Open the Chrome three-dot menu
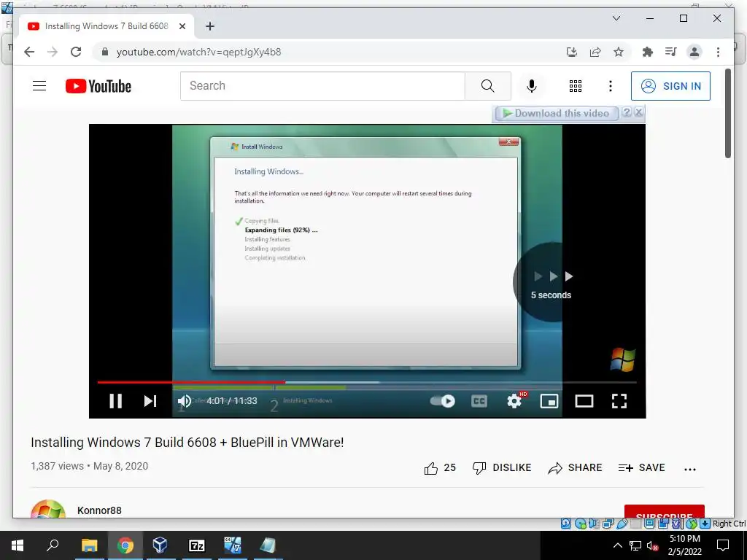747x560 pixels. (x=718, y=52)
